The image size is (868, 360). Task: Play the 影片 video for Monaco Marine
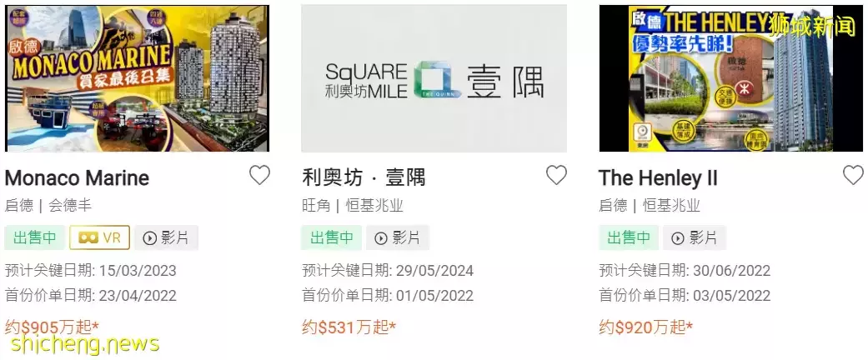tap(166, 237)
